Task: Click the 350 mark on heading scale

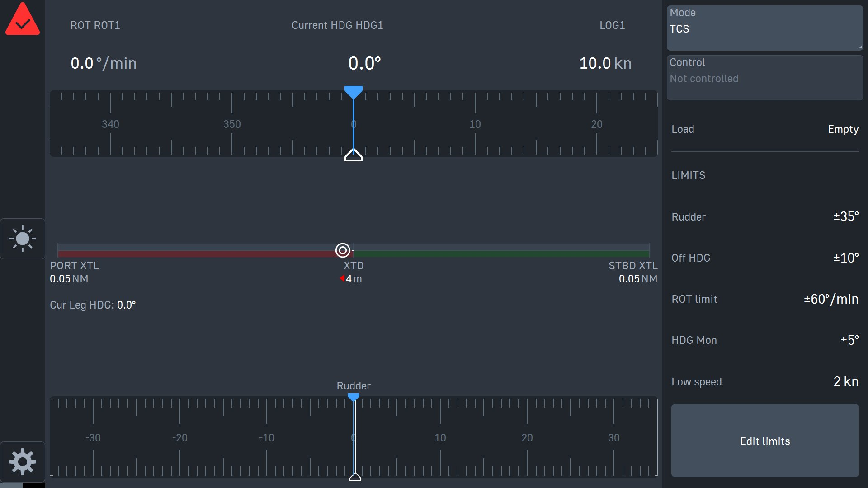Action: 232,124
